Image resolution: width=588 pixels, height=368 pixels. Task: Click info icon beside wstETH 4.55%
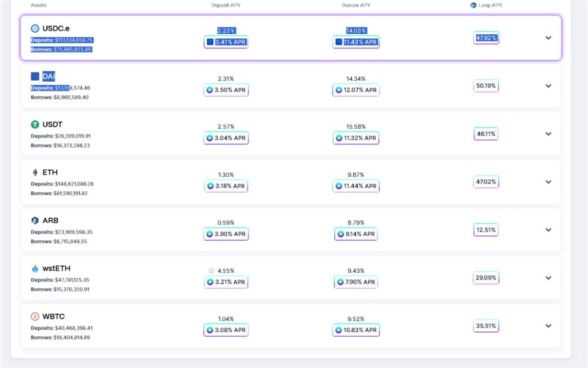point(211,271)
